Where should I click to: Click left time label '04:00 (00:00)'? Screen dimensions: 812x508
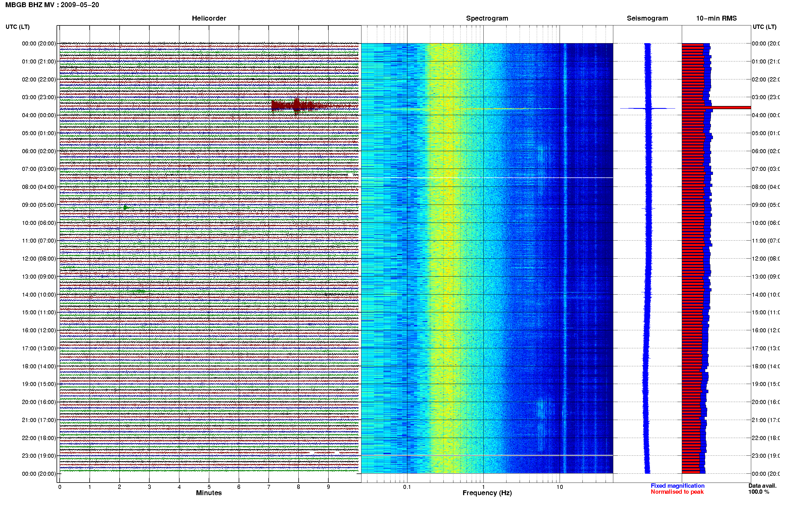39,115
